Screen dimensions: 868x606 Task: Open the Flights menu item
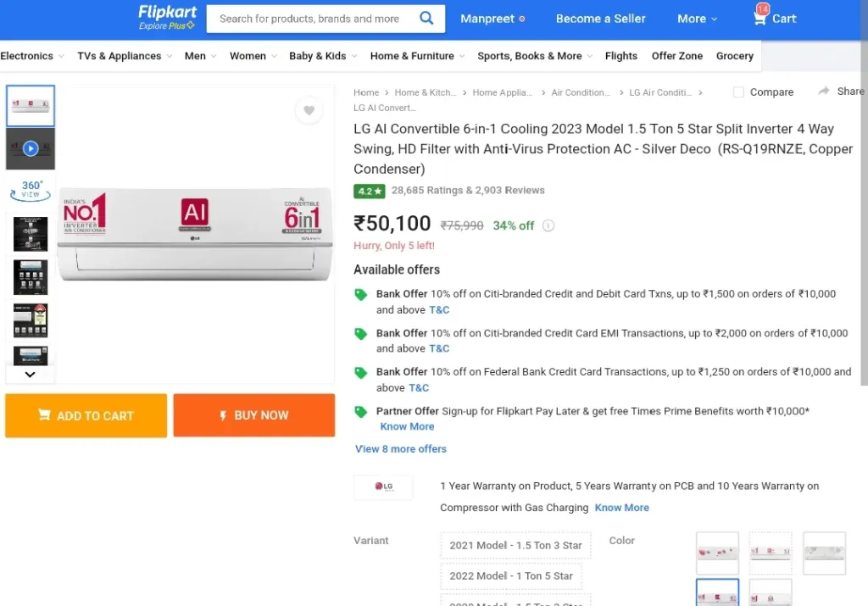click(620, 56)
